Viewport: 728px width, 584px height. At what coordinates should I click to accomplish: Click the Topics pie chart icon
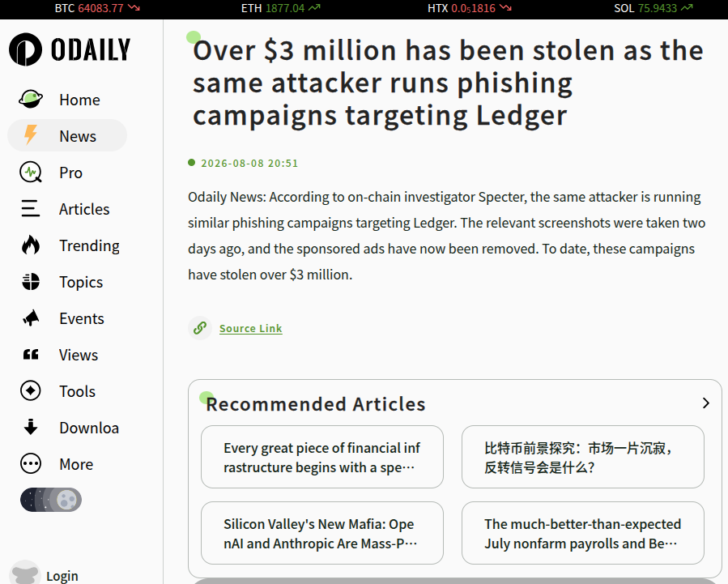coord(31,282)
